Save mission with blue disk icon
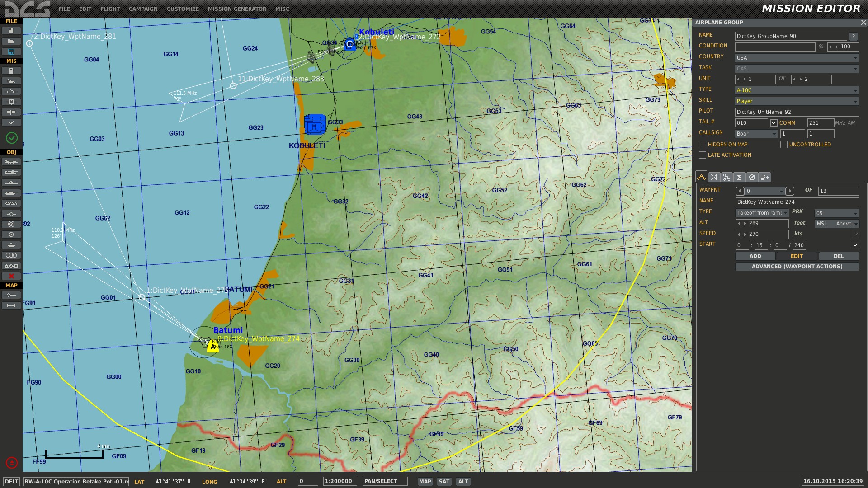The width and height of the screenshot is (868, 488). pyautogui.click(x=11, y=52)
